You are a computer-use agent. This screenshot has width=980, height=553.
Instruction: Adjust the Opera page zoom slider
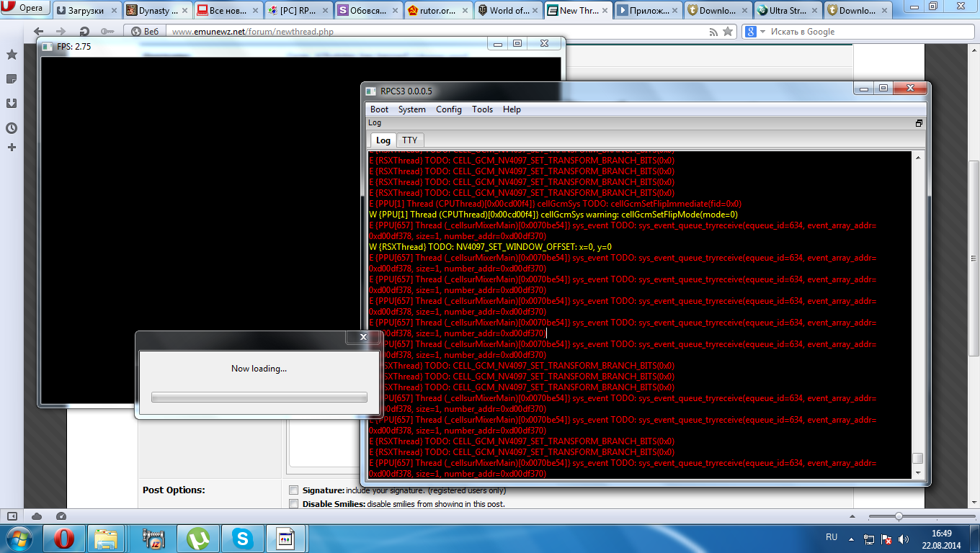point(899,516)
